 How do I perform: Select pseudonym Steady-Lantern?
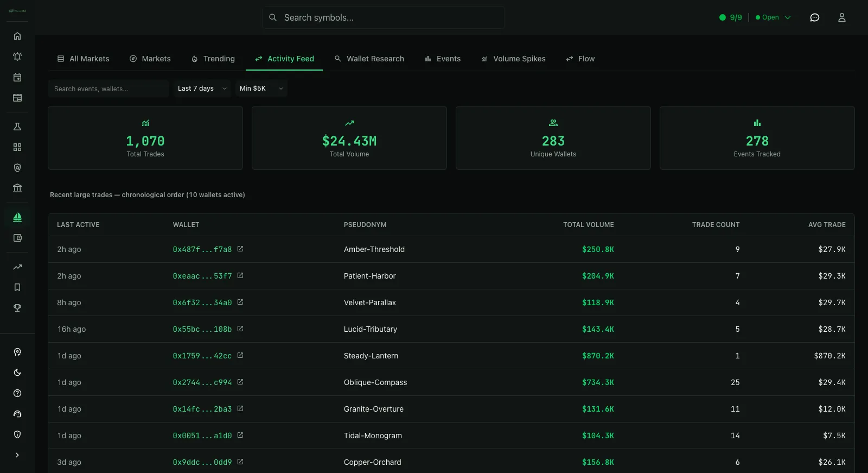371,356
